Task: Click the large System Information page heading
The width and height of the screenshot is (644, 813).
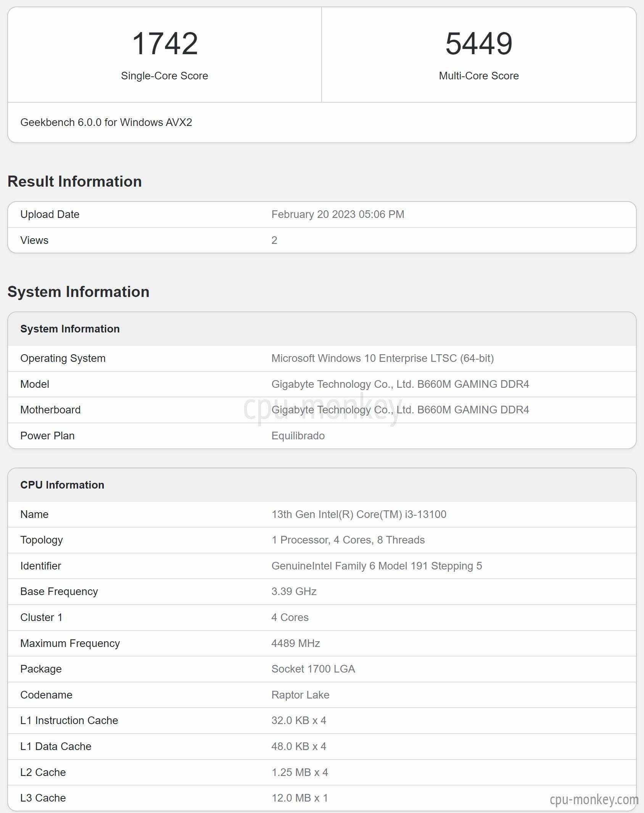Action: (79, 292)
